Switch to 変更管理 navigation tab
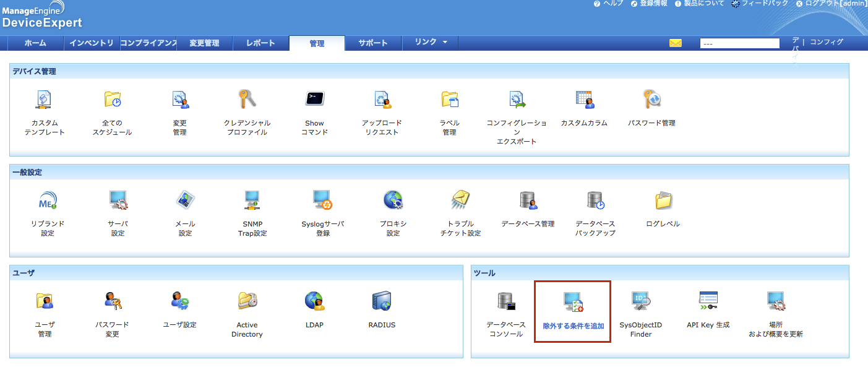 [x=204, y=43]
